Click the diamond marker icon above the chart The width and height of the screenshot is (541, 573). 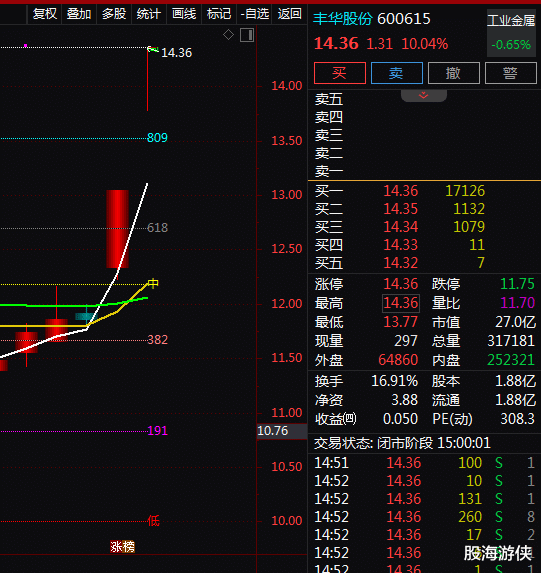[228, 35]
